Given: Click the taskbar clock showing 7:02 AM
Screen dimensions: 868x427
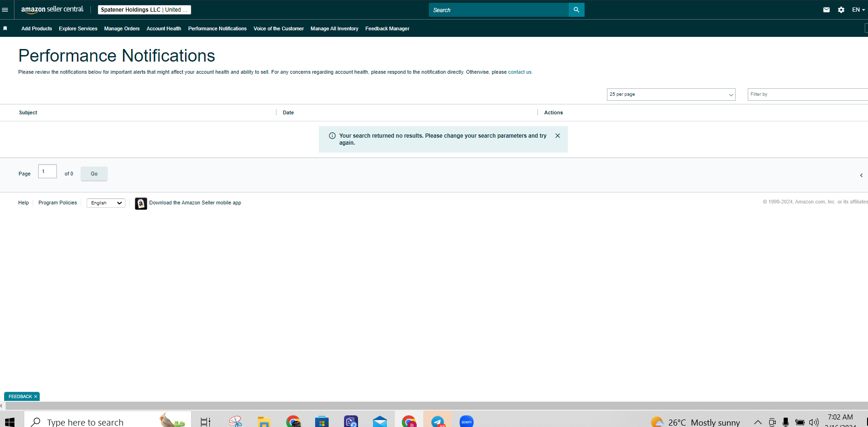Looking at the screenshot, I should tap(840, 420).
